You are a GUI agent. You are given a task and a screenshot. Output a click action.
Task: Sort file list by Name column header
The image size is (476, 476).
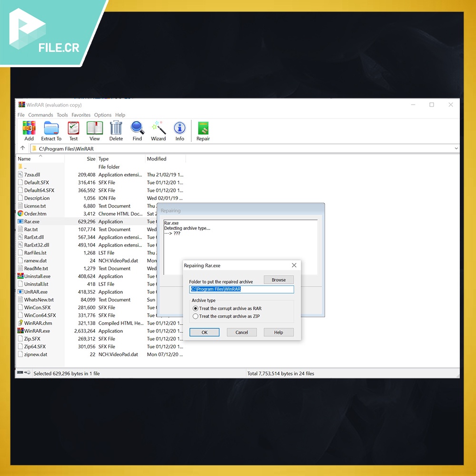click(24, 159)
